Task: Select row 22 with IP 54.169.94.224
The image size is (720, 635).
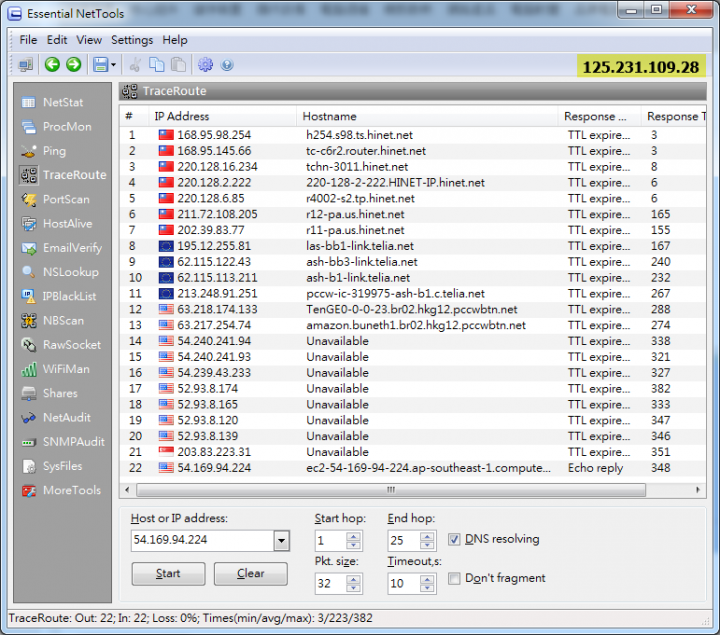Action: pos(412,468)
